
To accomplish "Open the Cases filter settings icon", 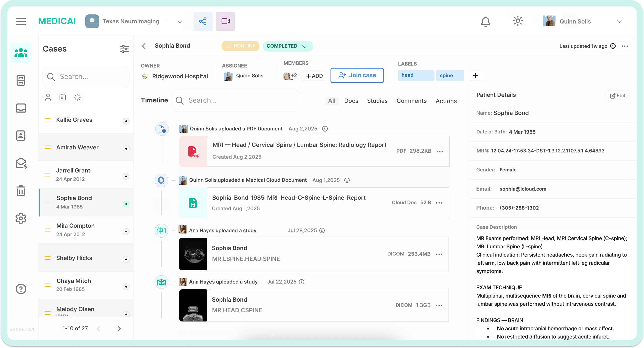I will point(124,49).
